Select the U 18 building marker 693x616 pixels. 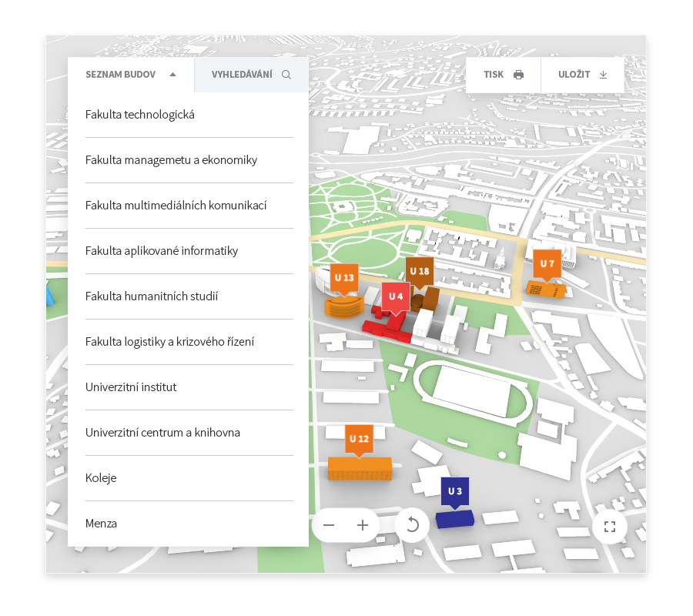420,272
